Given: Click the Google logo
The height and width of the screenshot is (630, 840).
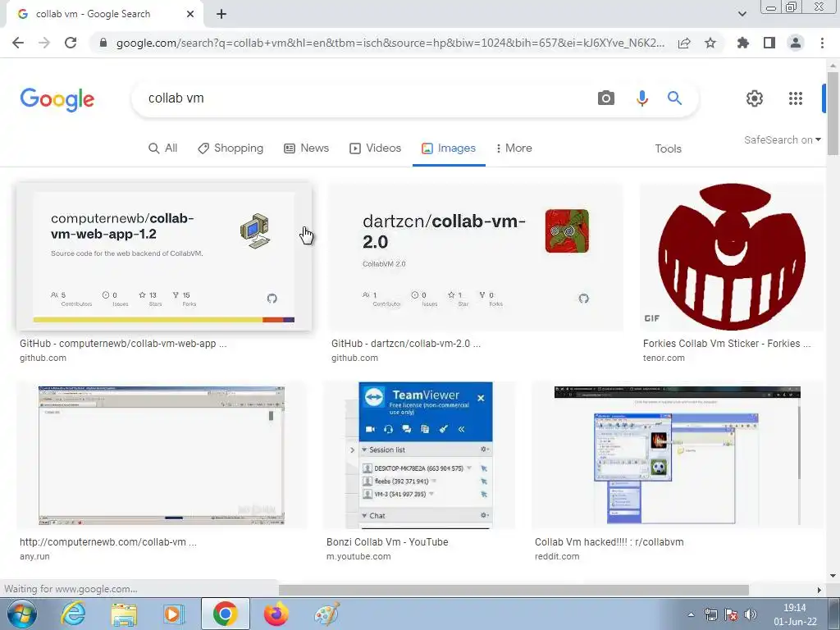Looking at the screenshot, I should click(x=57, y=99).
